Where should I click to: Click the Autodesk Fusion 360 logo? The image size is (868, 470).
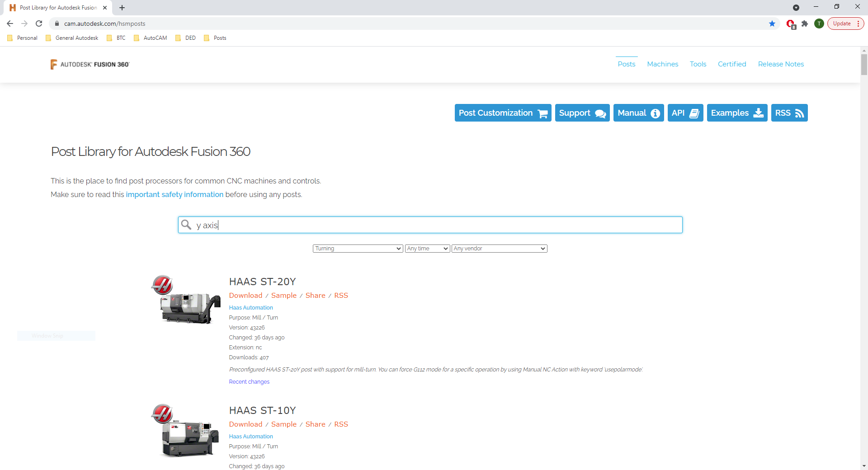coord(90,64)
